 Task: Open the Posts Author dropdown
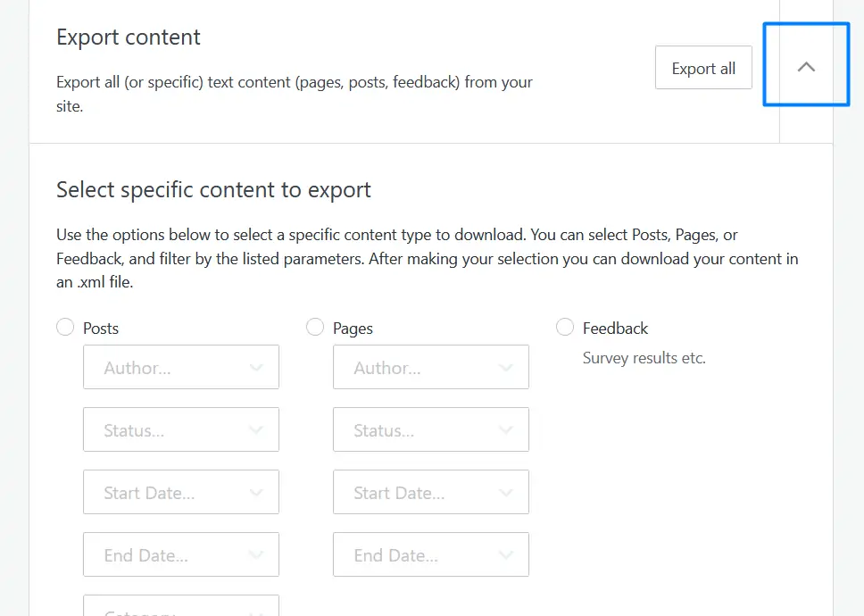[180, 368]
